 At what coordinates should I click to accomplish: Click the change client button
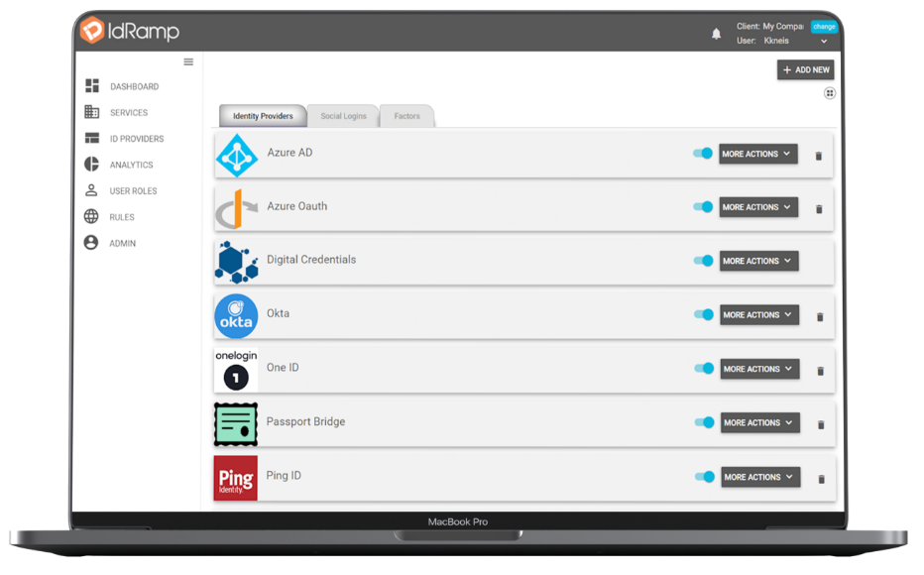[824, 27]
